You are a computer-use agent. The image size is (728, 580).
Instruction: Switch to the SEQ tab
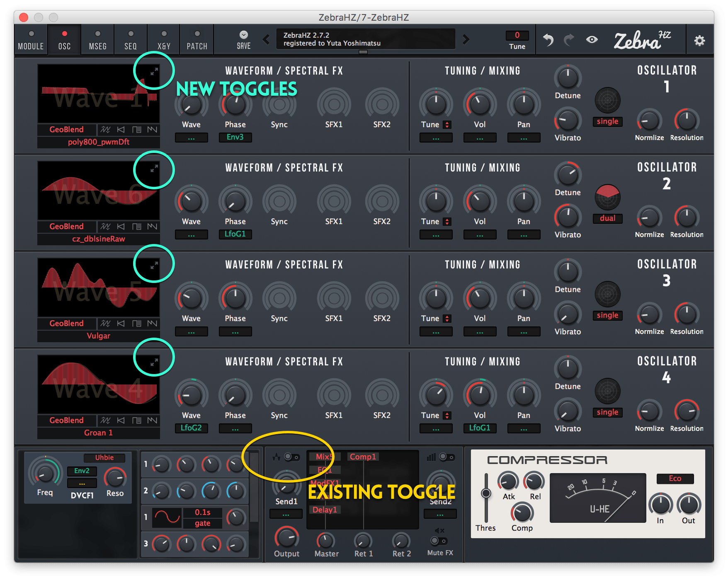point(131,40)
